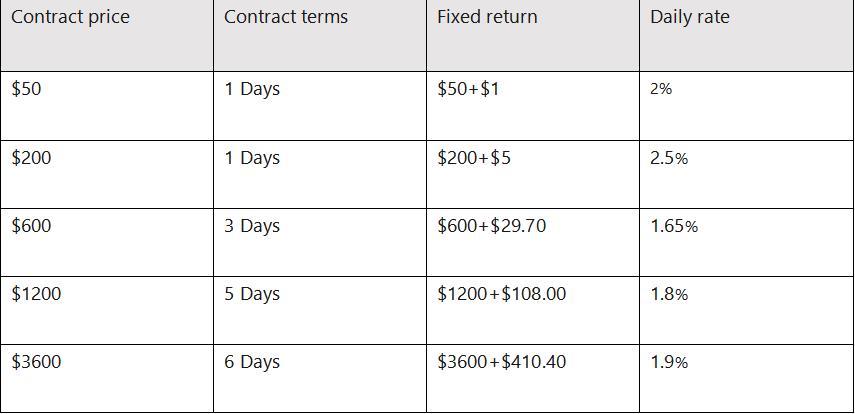Click the 3 Days contract terms cell
The image size is (855, 414).
[252, 226]
